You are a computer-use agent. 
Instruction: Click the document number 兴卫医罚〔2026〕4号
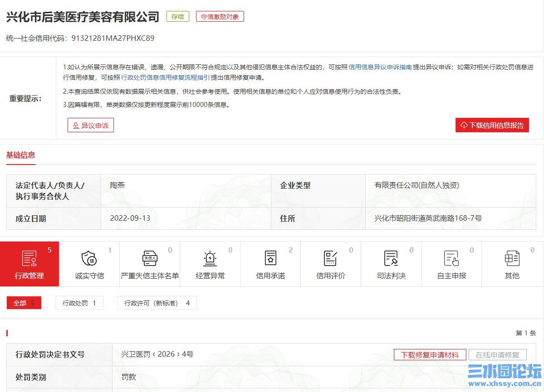(x=157, y=354)
